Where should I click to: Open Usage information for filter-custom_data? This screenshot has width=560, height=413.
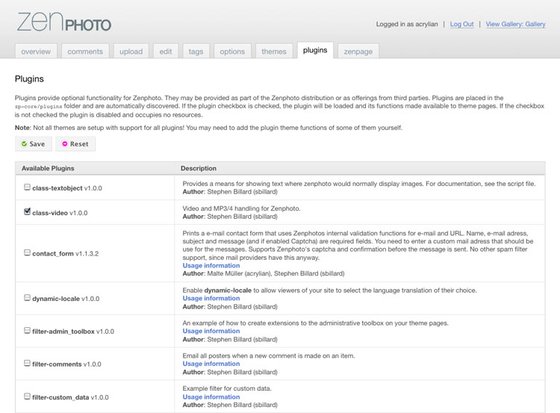point(211,397)
